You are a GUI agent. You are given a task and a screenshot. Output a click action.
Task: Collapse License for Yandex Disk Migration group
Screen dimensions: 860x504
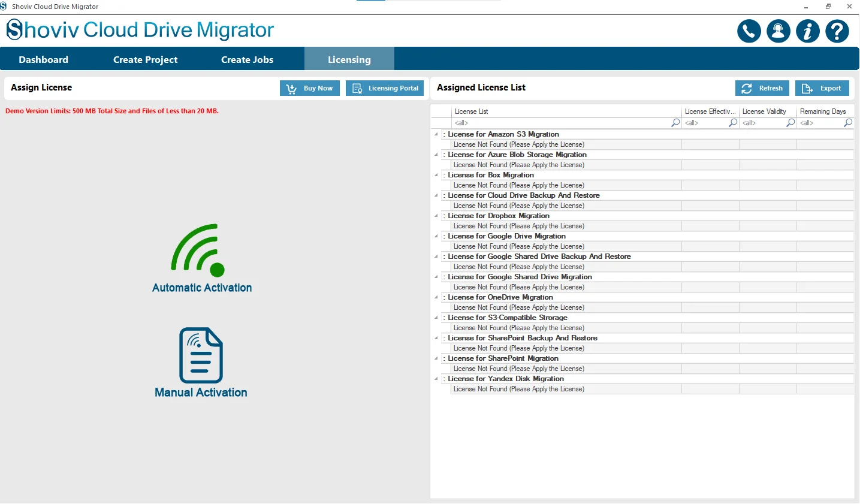pos(436,379)
